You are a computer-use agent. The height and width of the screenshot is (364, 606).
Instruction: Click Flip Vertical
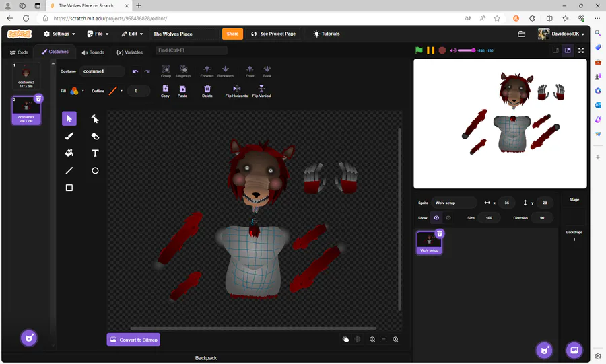click(x=262, y=91)
